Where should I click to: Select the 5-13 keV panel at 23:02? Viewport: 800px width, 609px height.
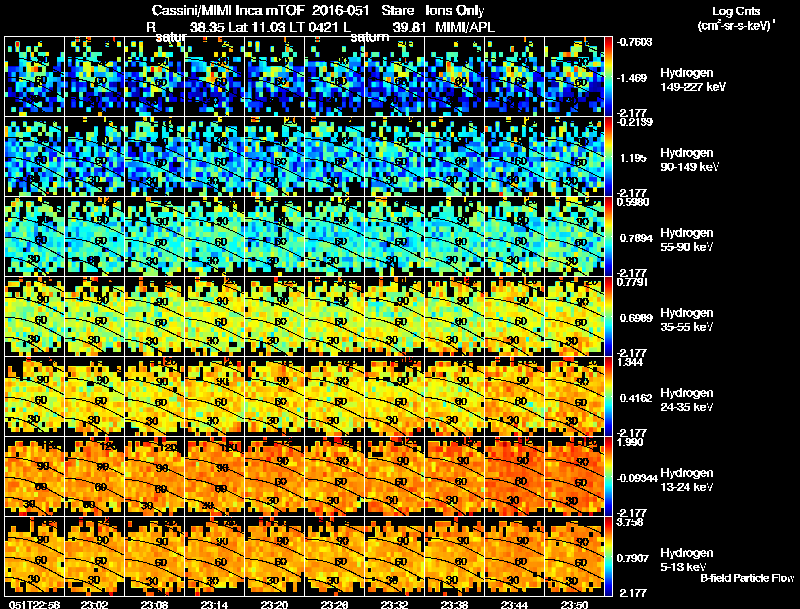[x=94, y=557]
